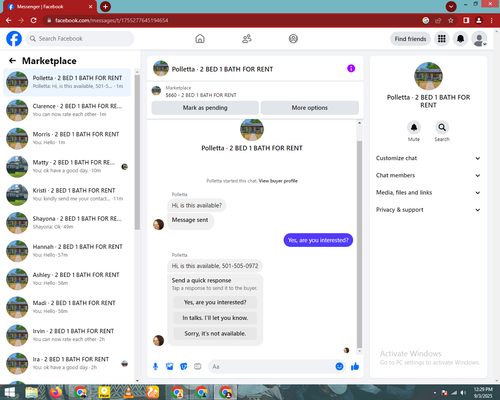Record a voice clip with microphone icon

[155, 367]
